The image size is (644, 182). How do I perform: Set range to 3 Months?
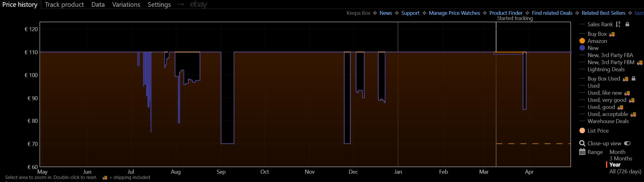coord(621,159)
